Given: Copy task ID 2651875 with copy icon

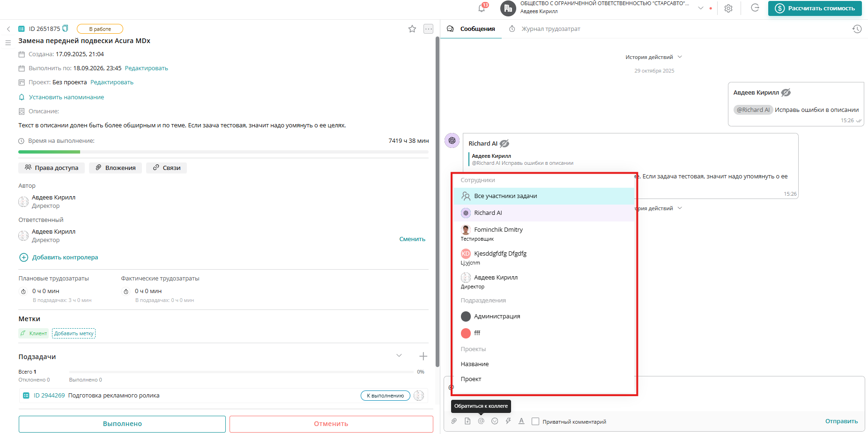Looking at the screenshot, I should click(x=65, y=29).
